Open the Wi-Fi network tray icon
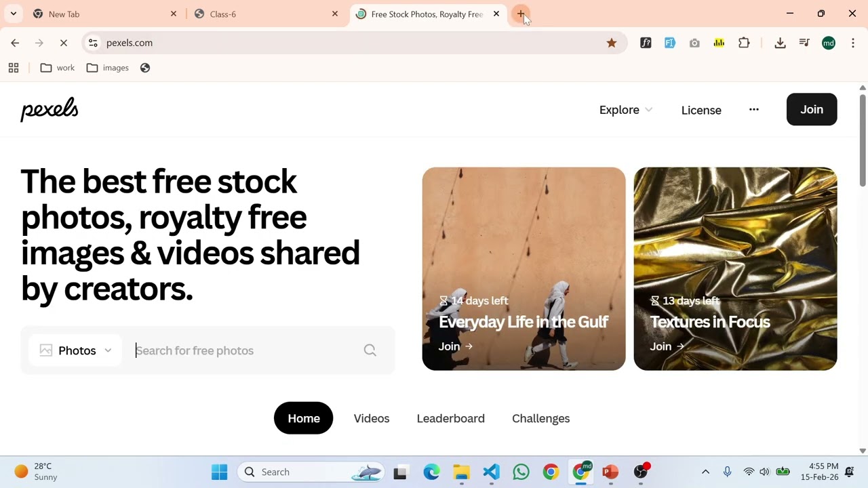Image resolution: width=868 pixels, height=488 pixels. pyautogui.click(x=749, y=472)
